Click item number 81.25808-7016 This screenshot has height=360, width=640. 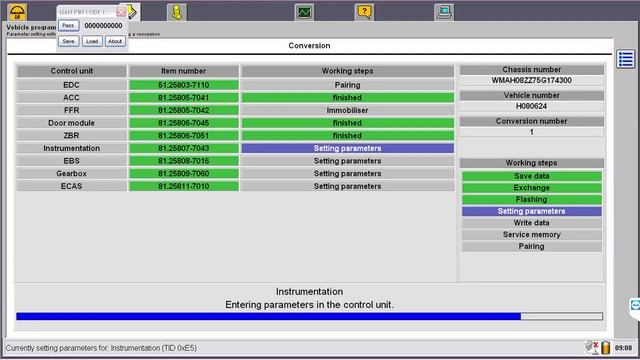(184, 161)
